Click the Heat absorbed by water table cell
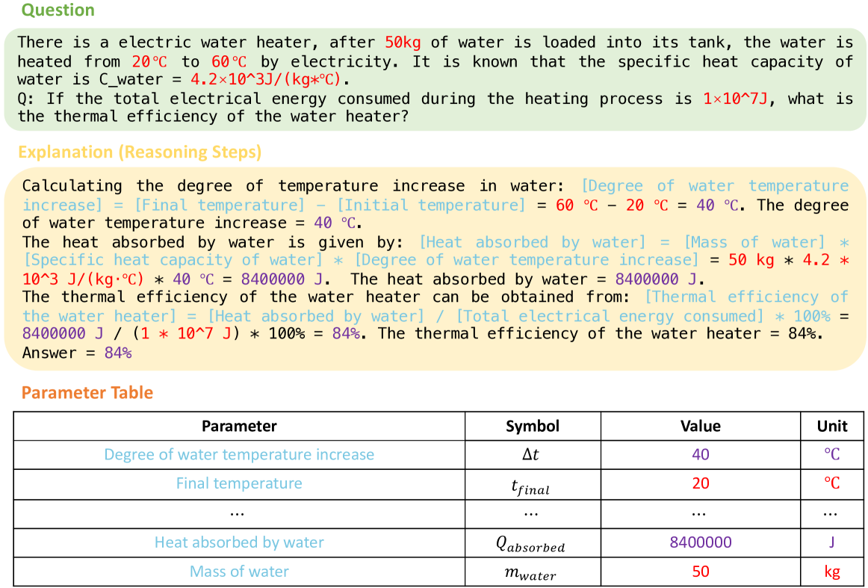Screen dimensions: 868x588 (x=239, y=542)
